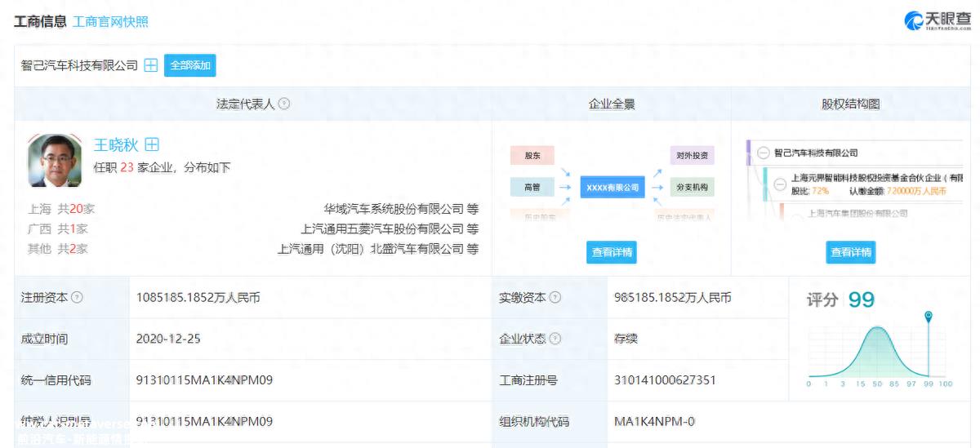Click help icon next to 注册资本
This screenshot has height=448, width=980.
click(77, 298)
